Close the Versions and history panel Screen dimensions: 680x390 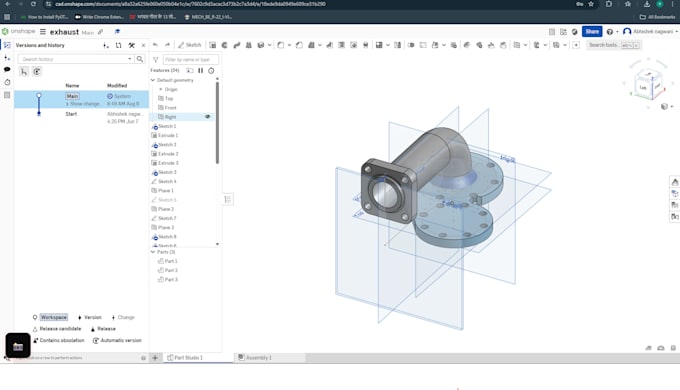144,45
